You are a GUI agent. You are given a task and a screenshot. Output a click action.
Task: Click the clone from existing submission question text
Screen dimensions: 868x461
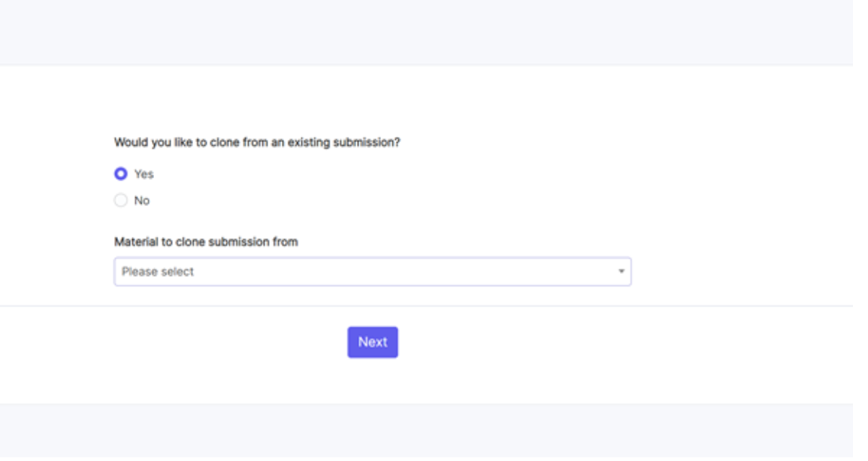tap(256, 142)
